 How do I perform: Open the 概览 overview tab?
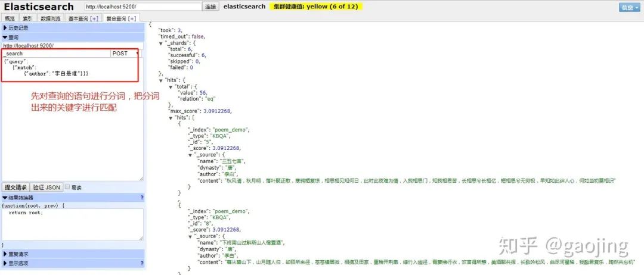[x=9, y=18]
